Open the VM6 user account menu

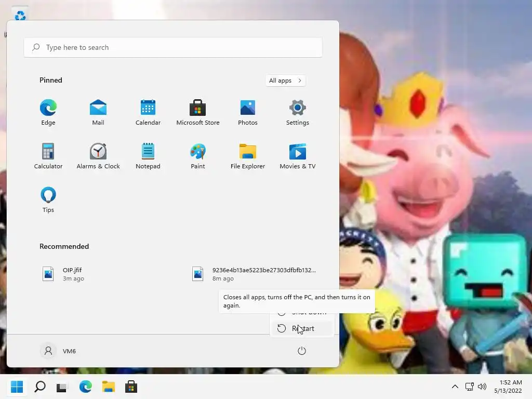tap(58, 351)
